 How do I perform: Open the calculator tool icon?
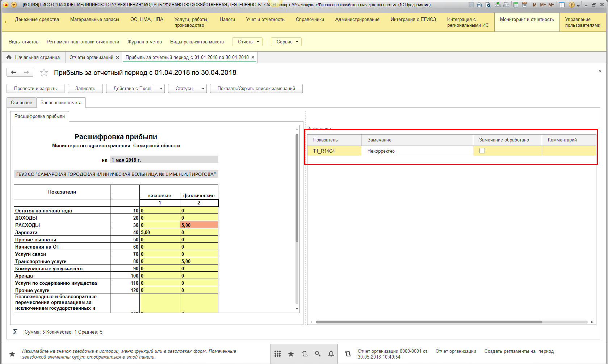(515, 5)
